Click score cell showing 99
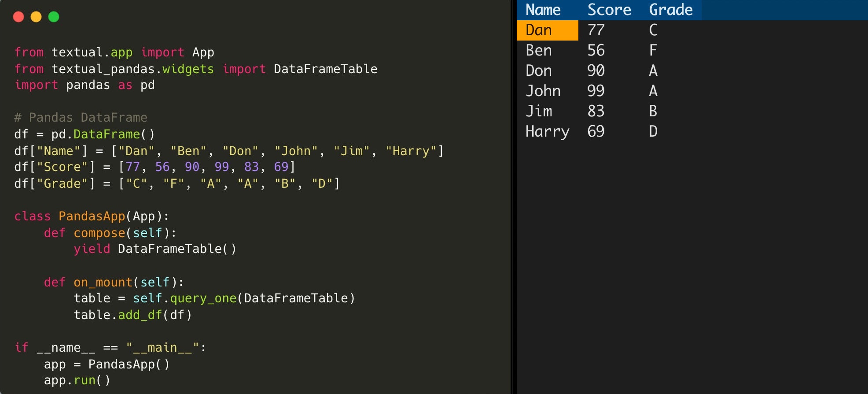 pos(596,91)
